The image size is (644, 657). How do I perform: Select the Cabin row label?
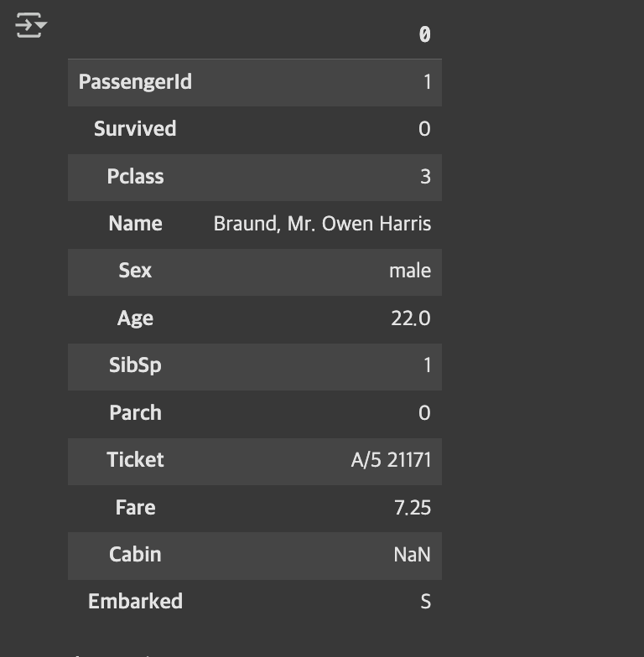pyautogui.click(x=135, y=555)
